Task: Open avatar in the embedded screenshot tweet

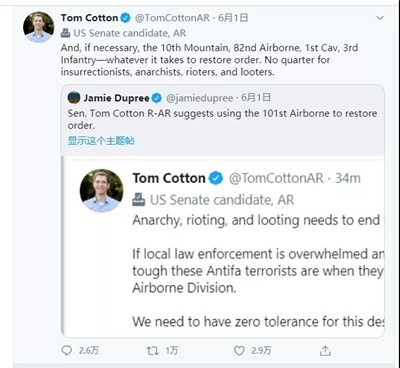Action: pos(101,191)
